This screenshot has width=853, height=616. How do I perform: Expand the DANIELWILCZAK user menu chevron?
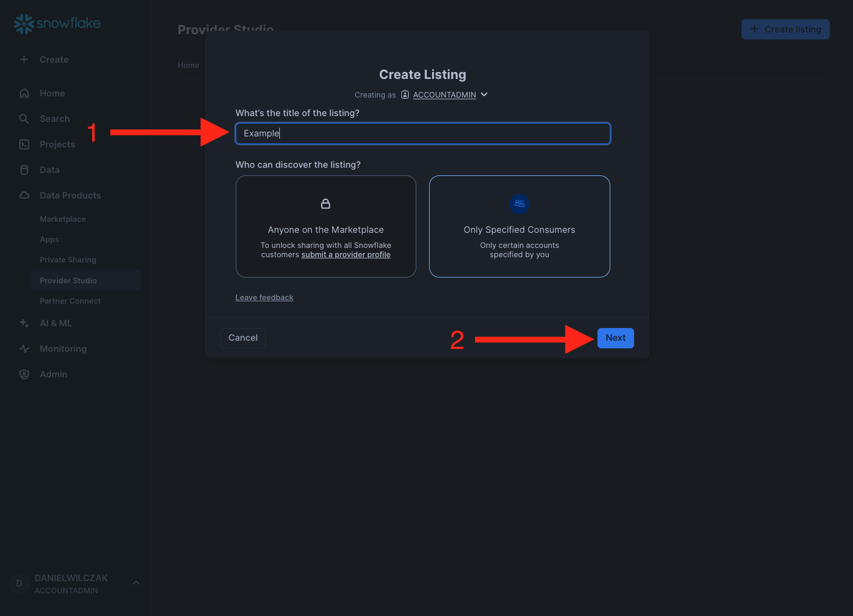136,583
